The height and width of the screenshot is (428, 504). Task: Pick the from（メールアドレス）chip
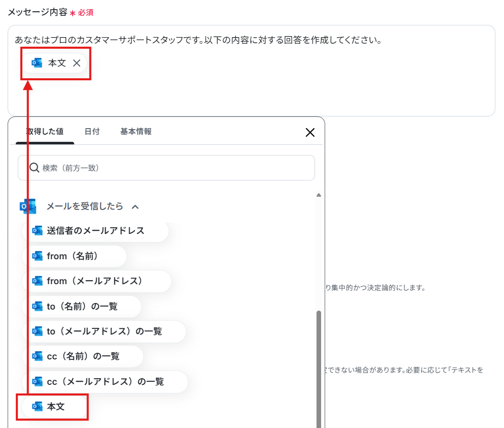(96, 281)
